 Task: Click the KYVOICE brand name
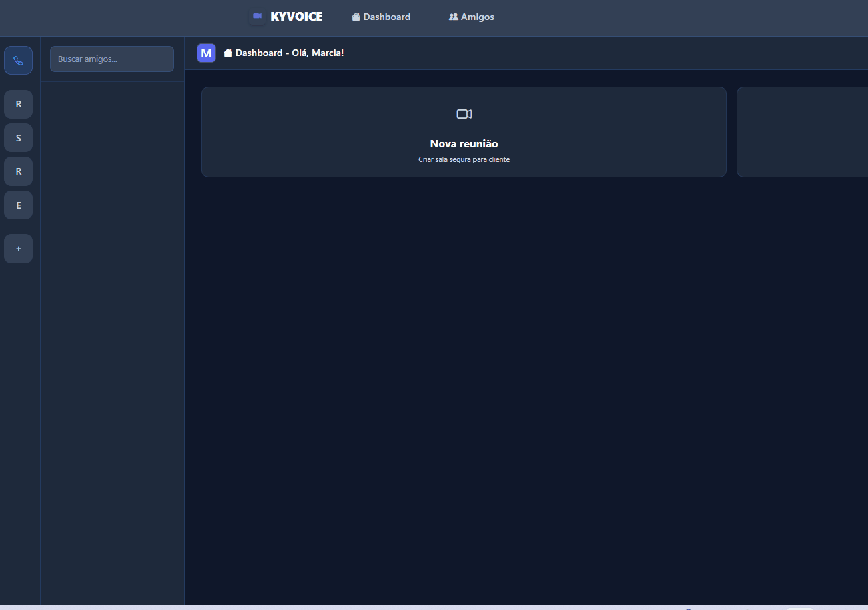pos(296,17)
